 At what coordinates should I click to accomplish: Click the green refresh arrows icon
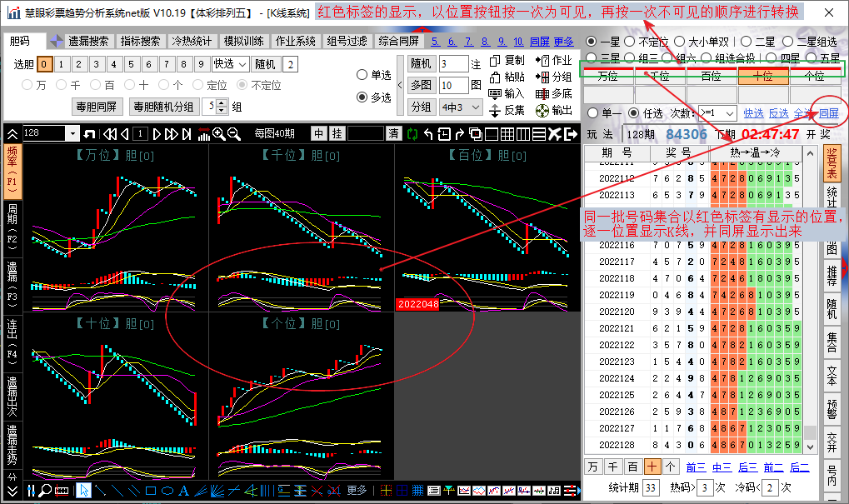click(412, 133)
